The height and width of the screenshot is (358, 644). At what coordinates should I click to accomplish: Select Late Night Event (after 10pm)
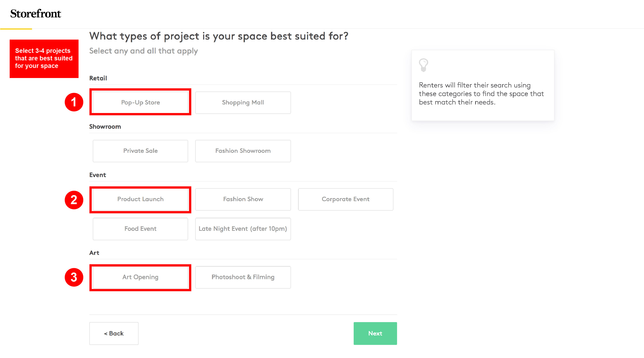click(x=243, y=229)
